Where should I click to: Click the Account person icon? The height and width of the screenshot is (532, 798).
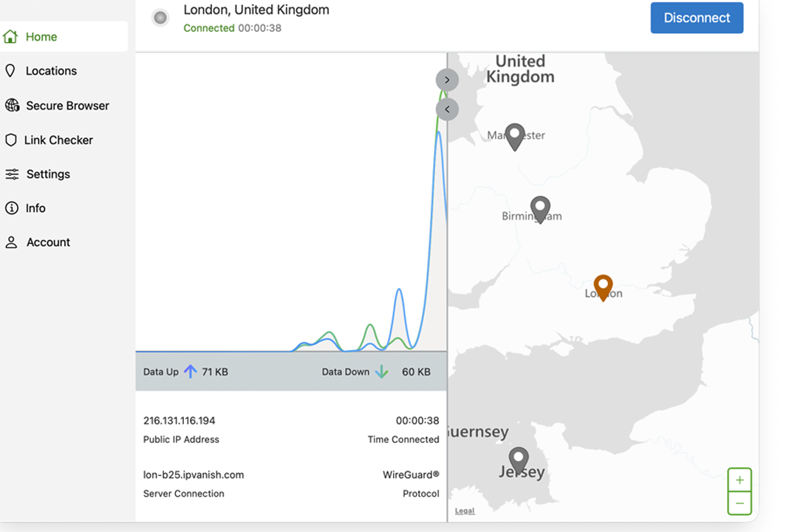coord(11,242)
